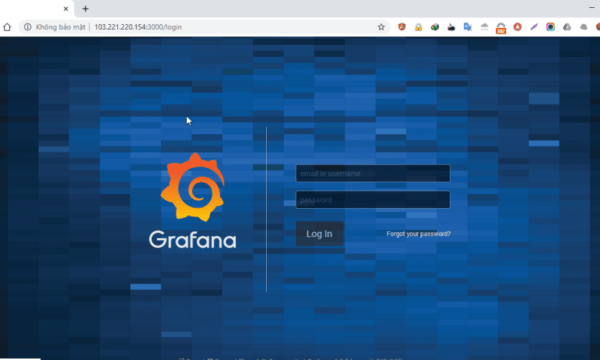Open the red circular arrow extension

(x=517, y=27)
